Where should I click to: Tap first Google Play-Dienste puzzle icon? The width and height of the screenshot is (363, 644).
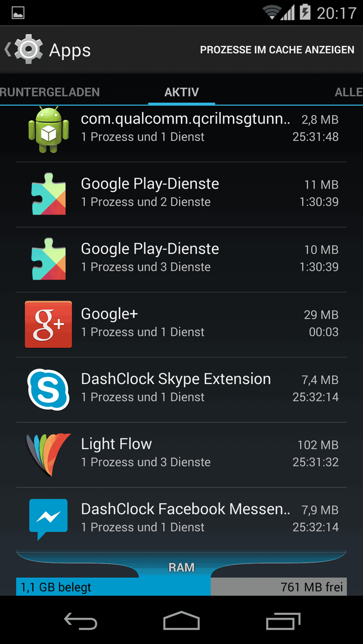tap(48, 194)
